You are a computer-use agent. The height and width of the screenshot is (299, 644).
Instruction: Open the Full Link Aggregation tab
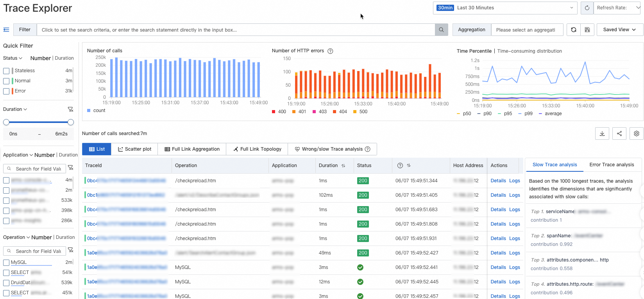[x=192, y=149]
